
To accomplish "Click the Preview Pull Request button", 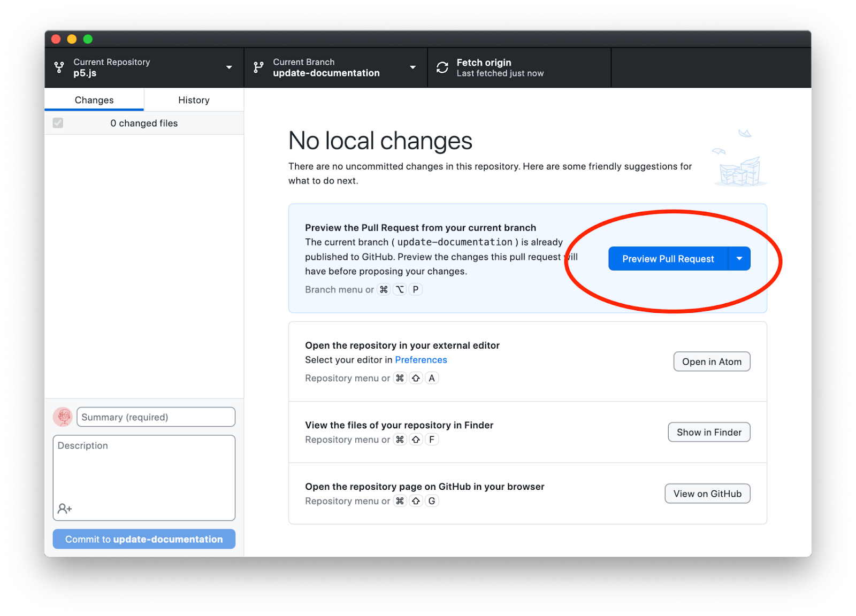I will coord(668,258).
